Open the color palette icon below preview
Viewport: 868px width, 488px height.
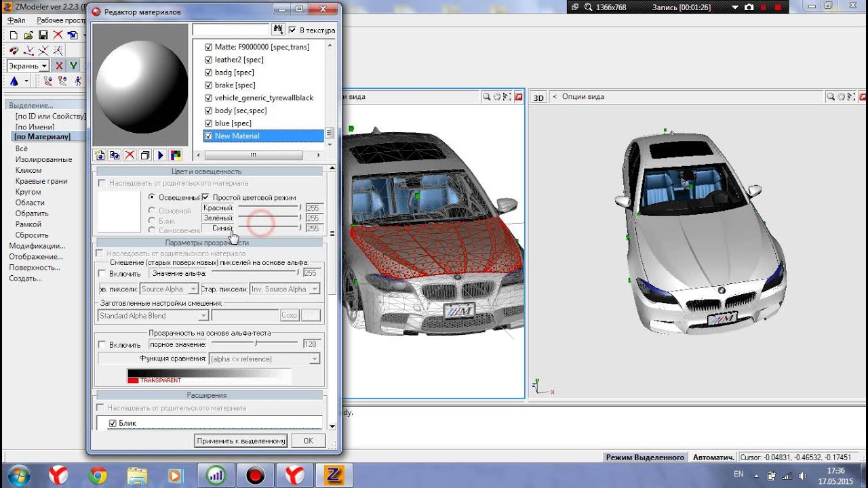(175, 155)
